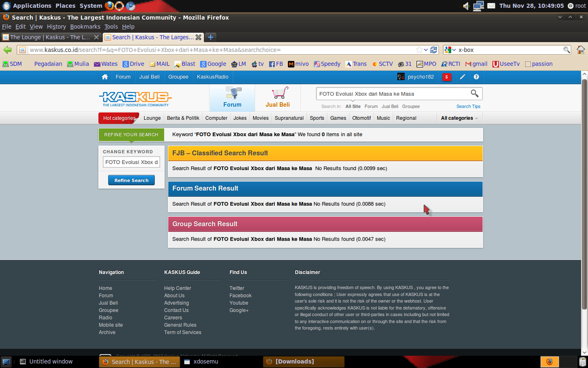Go to the Lounge category
588x368 pixels.
[x=152, y=118]
